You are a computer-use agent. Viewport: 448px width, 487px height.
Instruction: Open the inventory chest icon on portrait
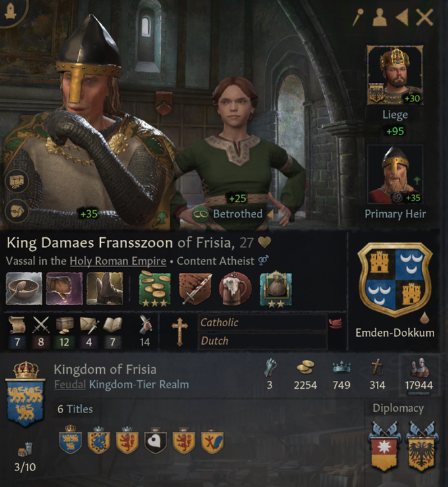click(x=16, y=181)
